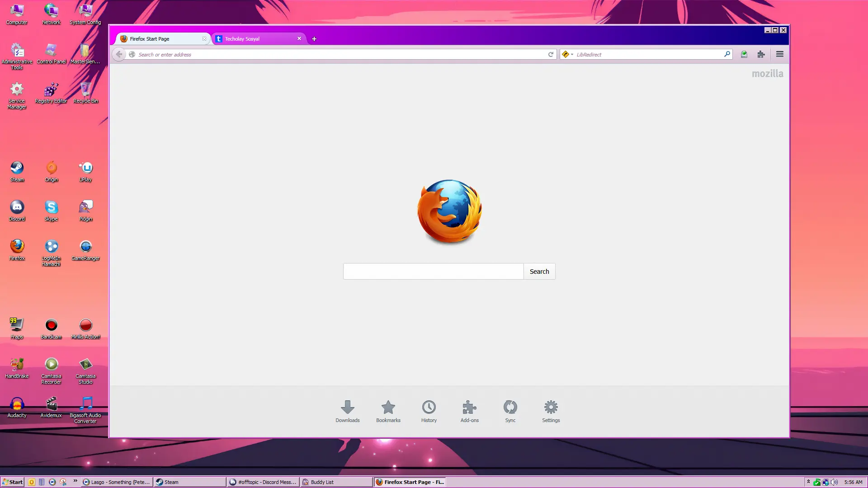The height and width of the screenshot is (488, 868).
Task: Select the GameRanger desktop icon
Action: coord(85,250)
